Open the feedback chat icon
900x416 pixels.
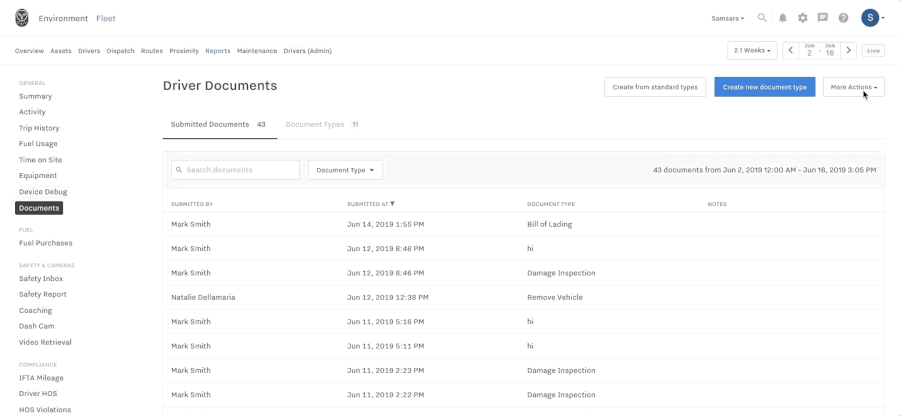click(x=823, y=18)
